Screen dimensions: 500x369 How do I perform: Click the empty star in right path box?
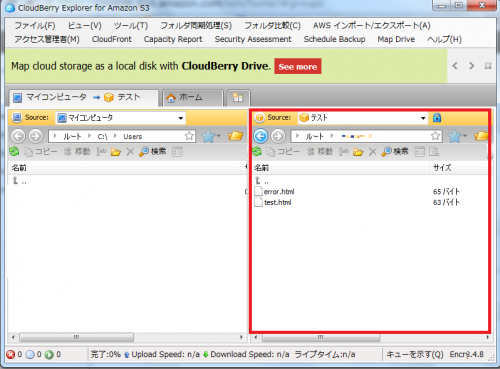(435, 136)
